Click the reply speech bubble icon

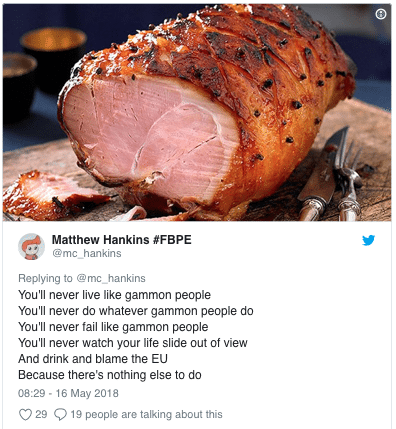60,415
